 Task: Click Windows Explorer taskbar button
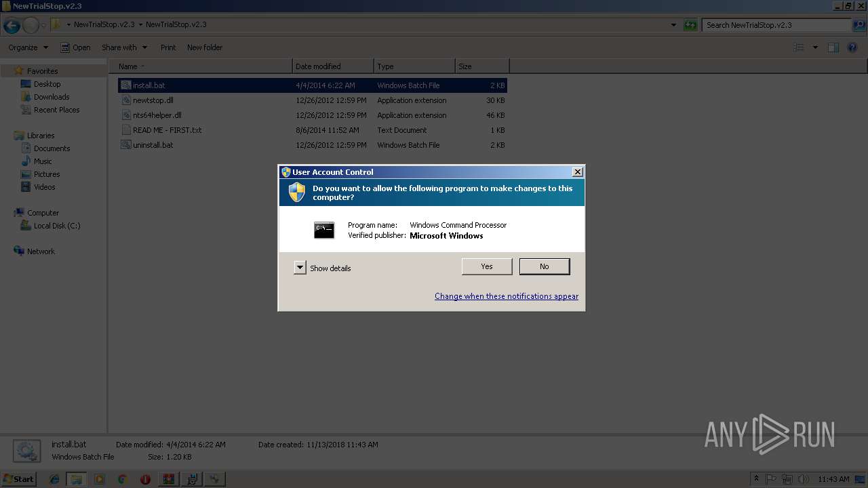(x=77, y=479)
